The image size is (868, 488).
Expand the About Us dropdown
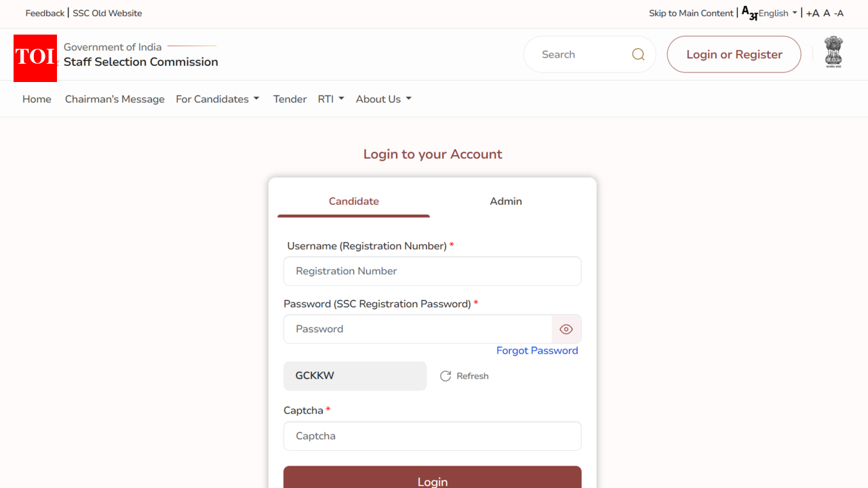[x=384, y=99]
